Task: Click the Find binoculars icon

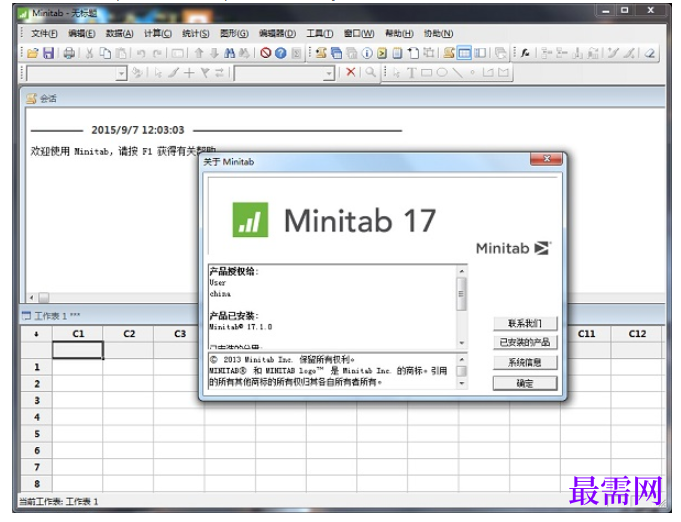Action: 230,53
